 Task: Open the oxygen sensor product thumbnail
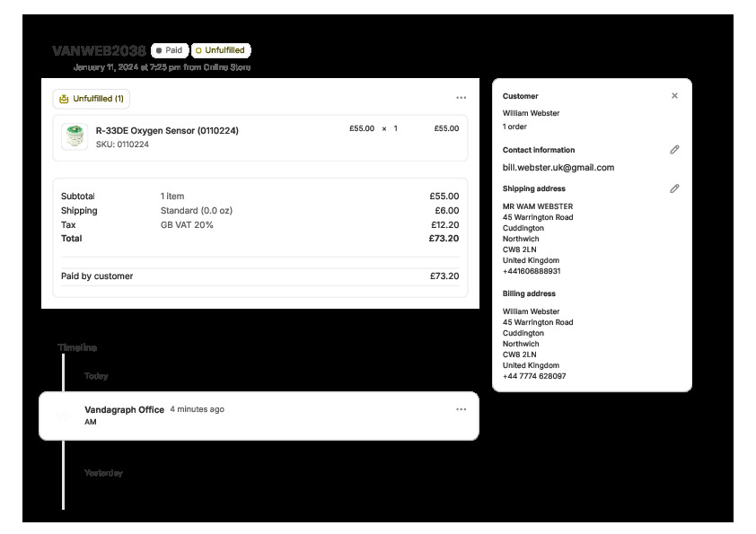75,136
